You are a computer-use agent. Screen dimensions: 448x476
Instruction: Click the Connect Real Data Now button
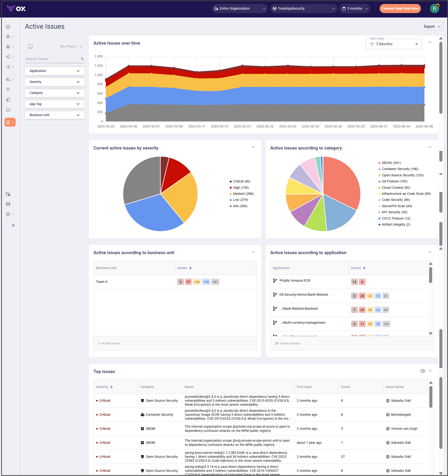coord(400,9)
